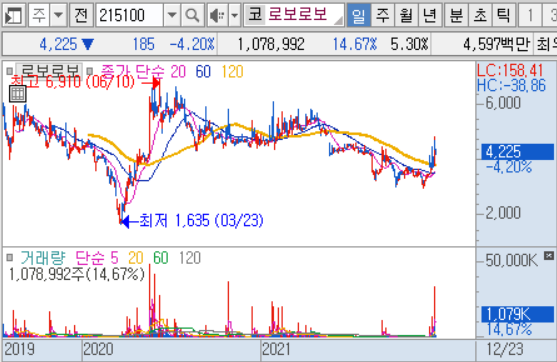Click the 코 market badge

tap(255, 15)
